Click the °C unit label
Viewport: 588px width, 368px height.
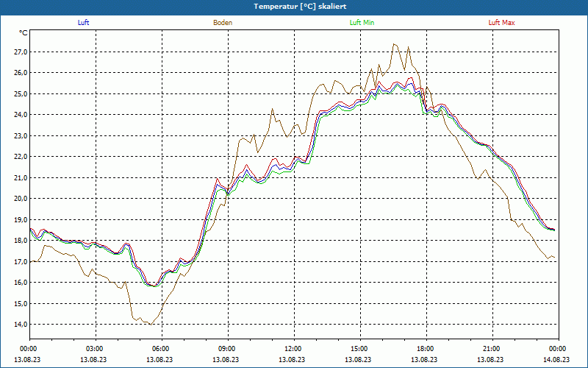pyautogui.click(x=24, y=33)
